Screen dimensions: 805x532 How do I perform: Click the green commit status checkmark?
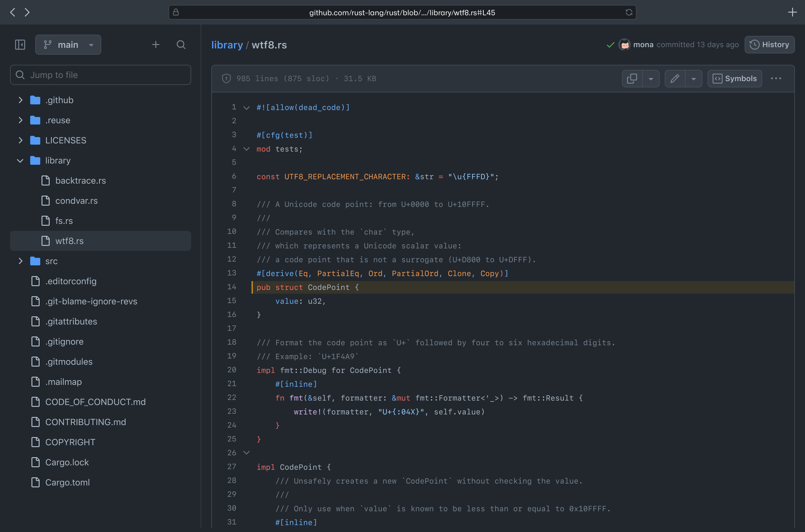click(610, 45)
